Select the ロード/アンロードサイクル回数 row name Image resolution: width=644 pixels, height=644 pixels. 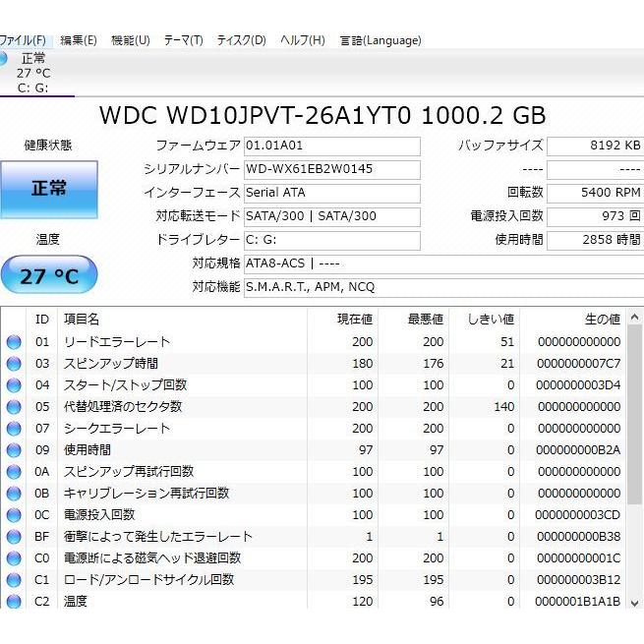148,580
